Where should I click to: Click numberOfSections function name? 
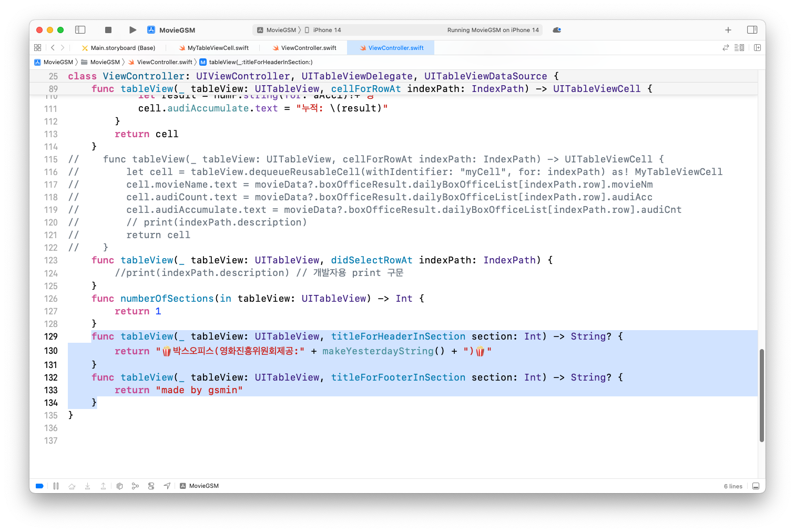point(167,299)
